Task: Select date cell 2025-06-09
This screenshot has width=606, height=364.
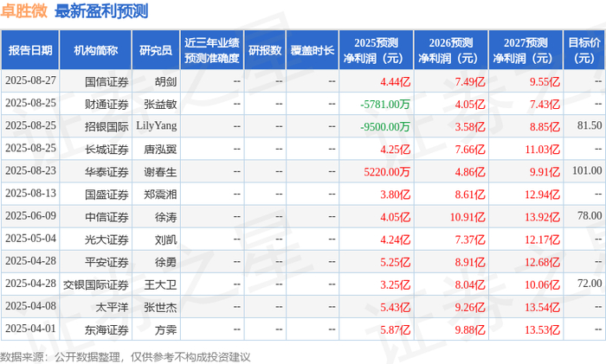Action: point(30,216)
